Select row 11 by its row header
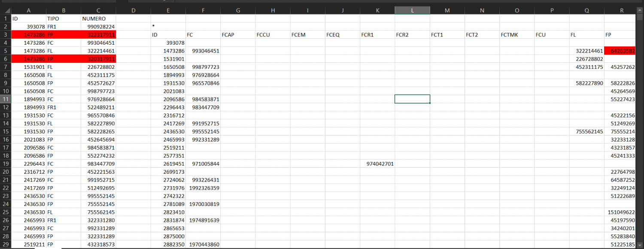The width and height of the screenshot is (644, 249). 6,99
